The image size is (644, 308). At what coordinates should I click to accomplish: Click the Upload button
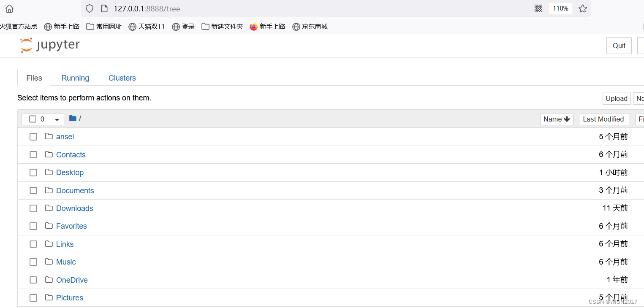point(617,98)
